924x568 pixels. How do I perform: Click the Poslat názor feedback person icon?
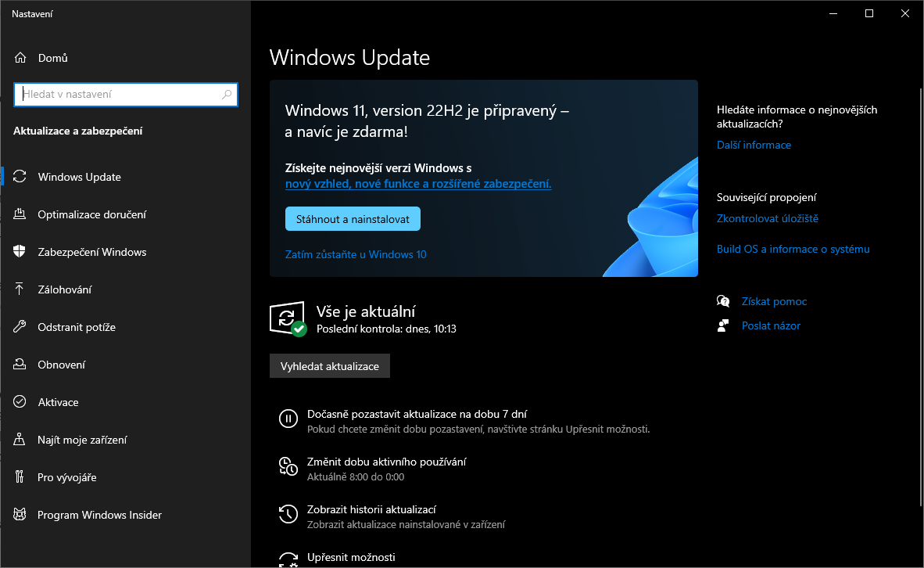tap(723, 325)
